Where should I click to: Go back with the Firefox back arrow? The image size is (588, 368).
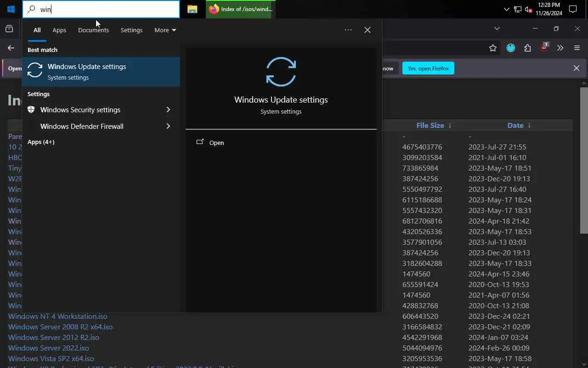point(11,48)
